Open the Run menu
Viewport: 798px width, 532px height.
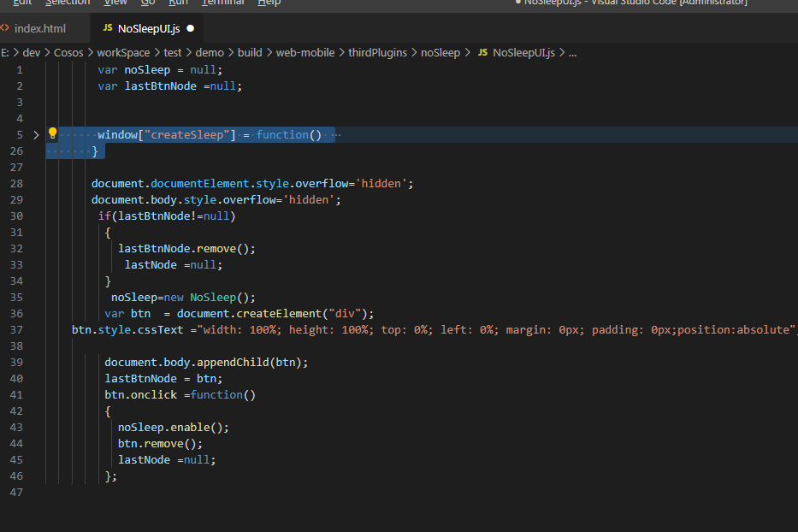click(x=178, y=3)
